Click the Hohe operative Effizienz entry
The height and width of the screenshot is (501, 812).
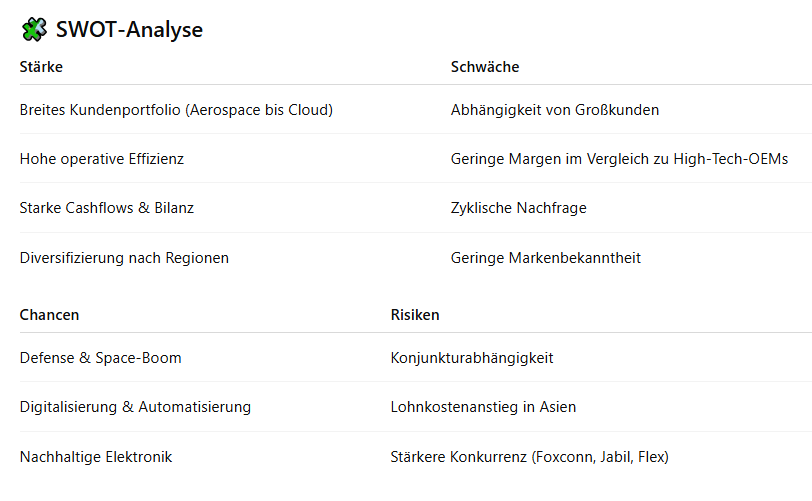[102, 159]
